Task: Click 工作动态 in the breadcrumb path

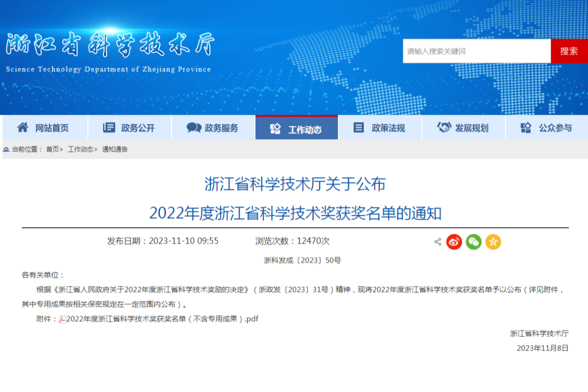Action: [x=80, y=150]
